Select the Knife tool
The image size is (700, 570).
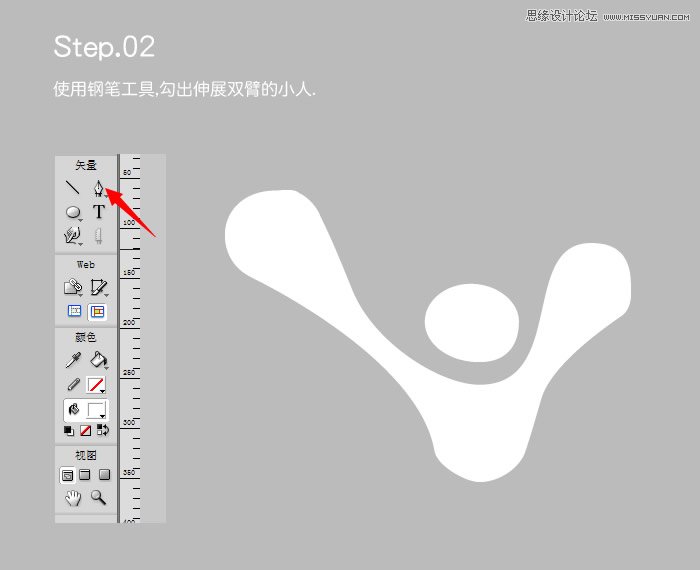98,236
